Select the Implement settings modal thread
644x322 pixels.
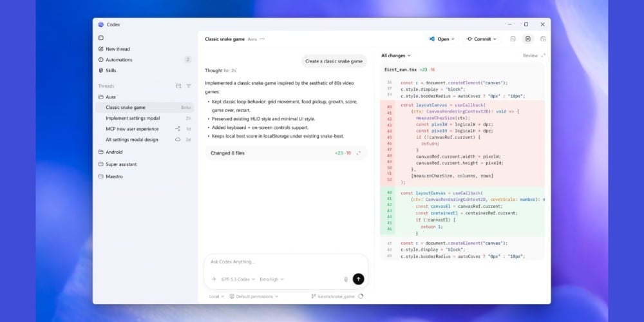133,118
